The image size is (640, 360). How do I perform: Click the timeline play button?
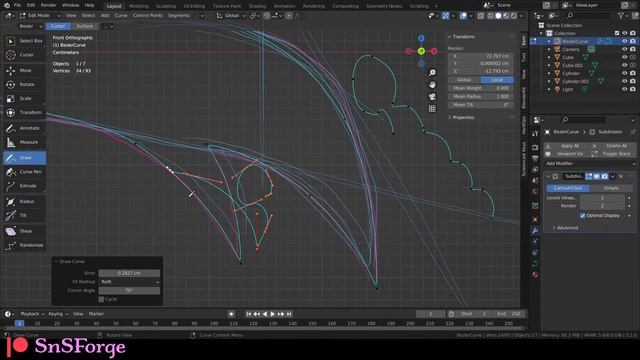pos(272,314)
